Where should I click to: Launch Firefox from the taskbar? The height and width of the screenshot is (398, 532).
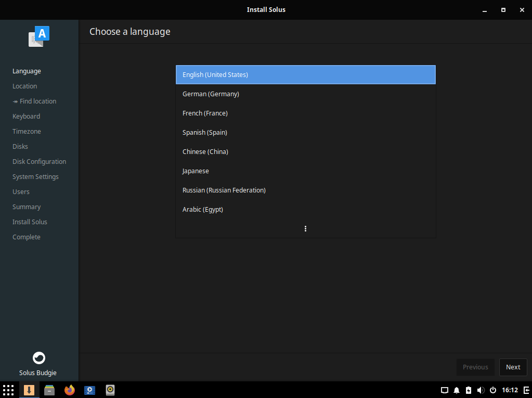click(x=70, y=390)
